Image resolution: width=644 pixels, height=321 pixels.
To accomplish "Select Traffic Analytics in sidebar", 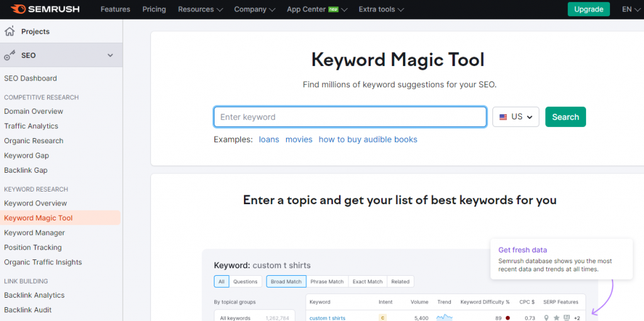I will pos(31,126).
